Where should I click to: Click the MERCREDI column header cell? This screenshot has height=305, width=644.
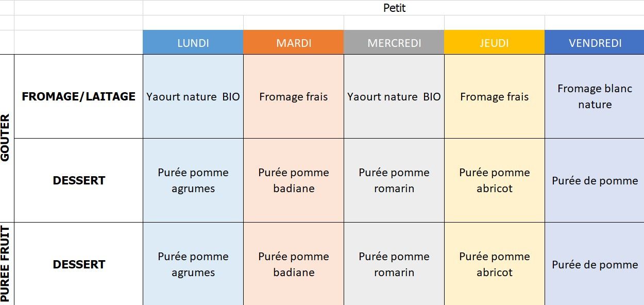tap(394, 42)
